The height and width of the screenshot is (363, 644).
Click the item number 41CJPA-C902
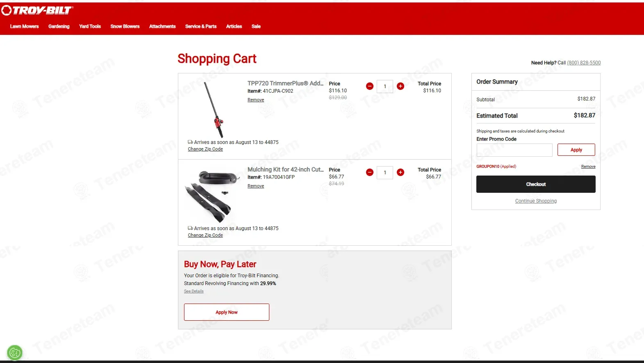pos(278,91)
